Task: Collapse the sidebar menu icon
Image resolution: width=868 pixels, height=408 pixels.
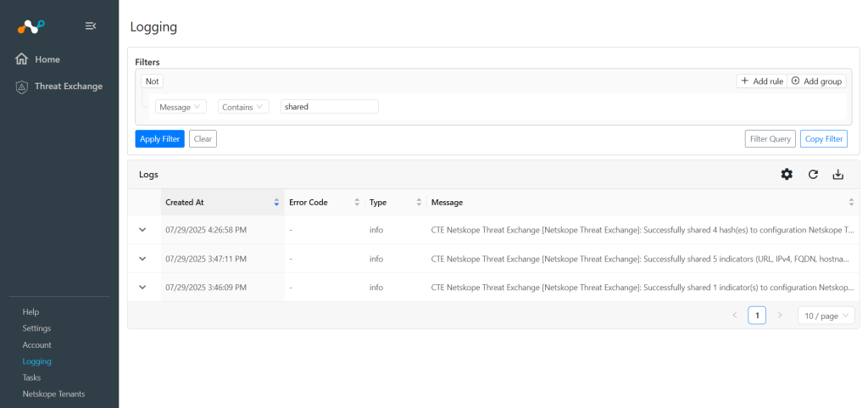Action: [91, 25]
